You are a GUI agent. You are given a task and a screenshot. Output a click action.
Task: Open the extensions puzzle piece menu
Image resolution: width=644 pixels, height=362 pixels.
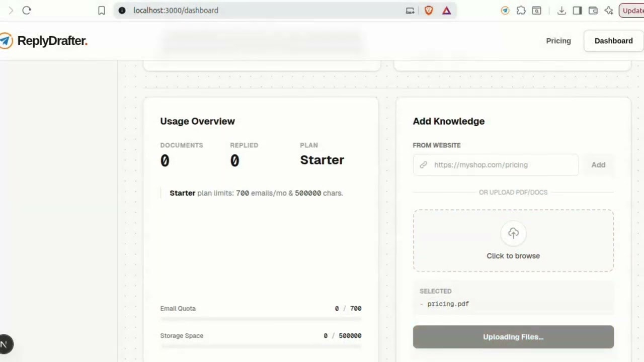point(521,10)
